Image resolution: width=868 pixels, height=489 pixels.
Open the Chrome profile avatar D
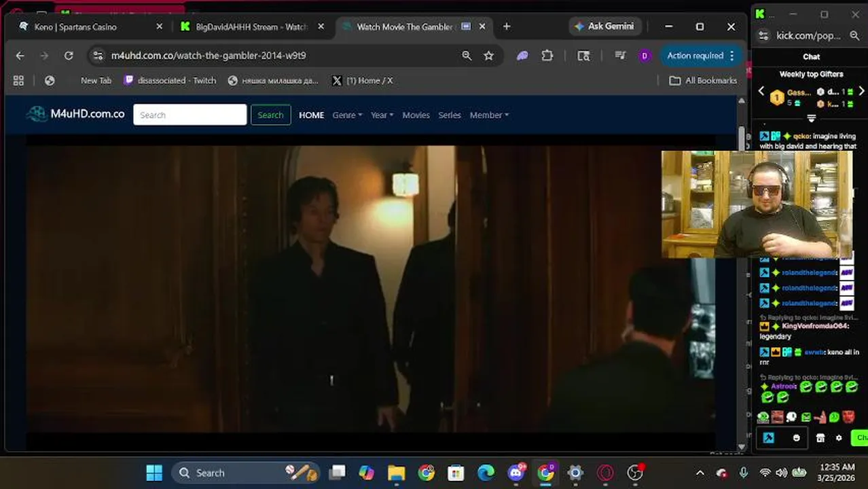click(645, 56)
